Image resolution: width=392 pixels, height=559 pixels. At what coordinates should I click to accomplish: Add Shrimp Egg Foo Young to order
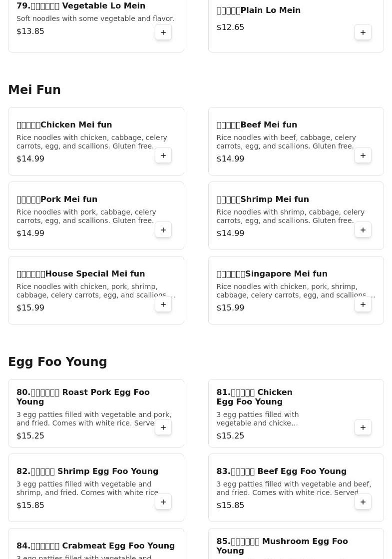pos(163,502)
